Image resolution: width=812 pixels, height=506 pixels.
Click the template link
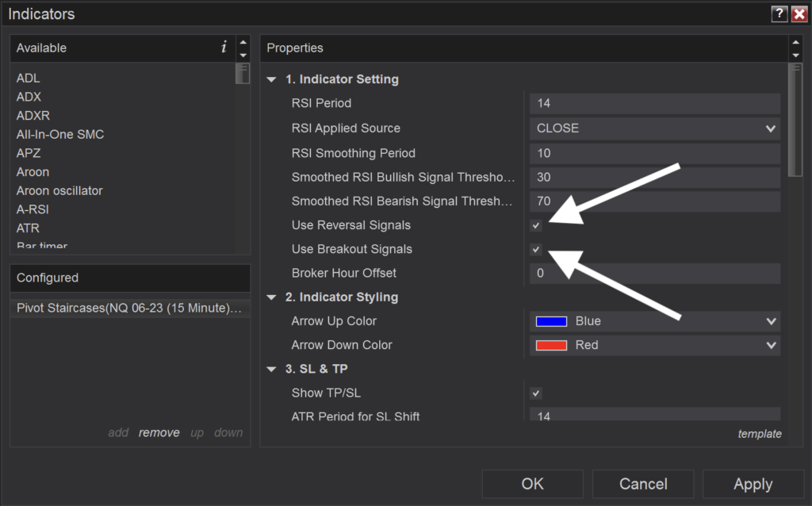(760, 434)
